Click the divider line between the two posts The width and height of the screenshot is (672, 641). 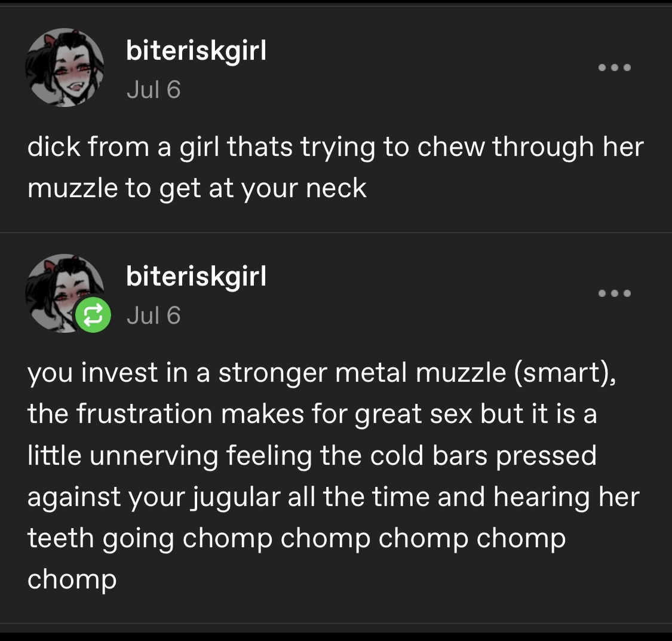(336, 232)
